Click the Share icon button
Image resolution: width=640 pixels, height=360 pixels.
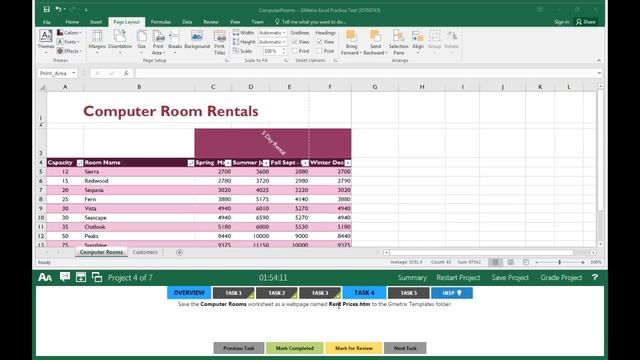click(x=586, y=22)
